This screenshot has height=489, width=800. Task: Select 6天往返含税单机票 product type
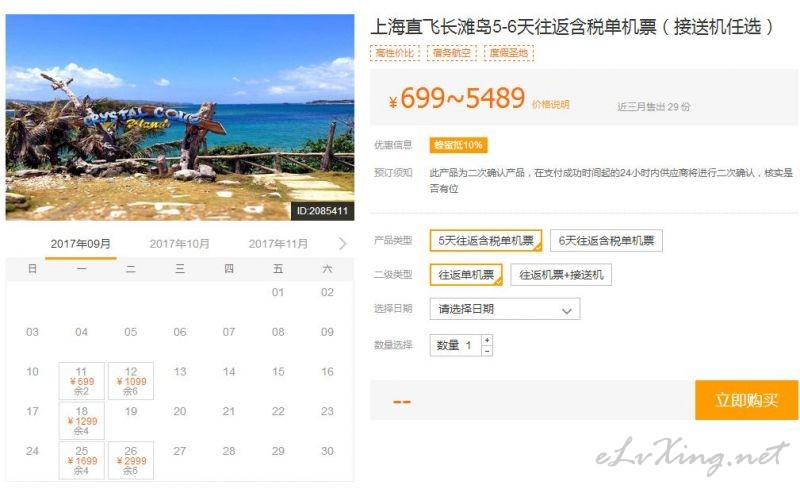606,240
